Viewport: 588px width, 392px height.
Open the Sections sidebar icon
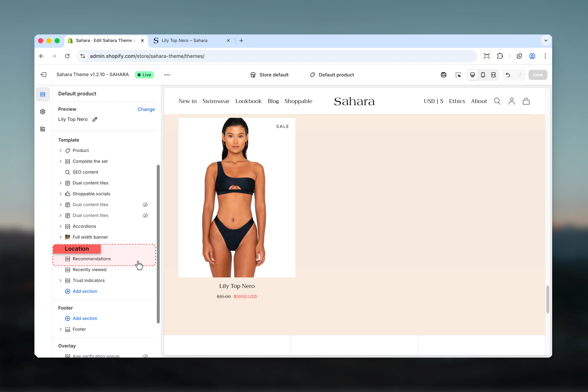tap(43, 94)
